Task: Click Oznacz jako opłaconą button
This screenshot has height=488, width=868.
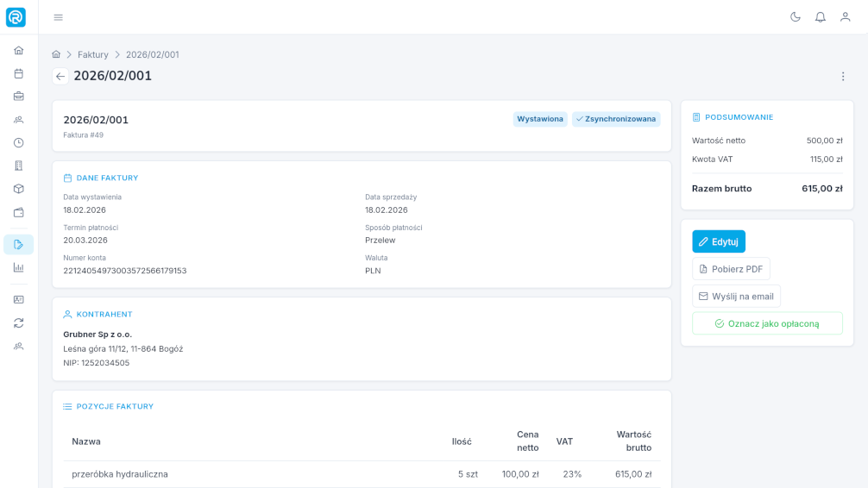Action: tap(767, 323)
